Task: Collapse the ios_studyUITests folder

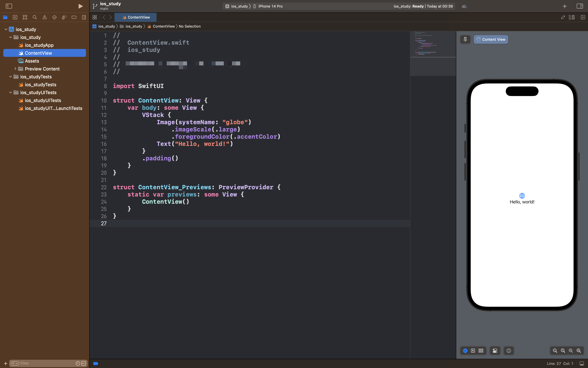Action: tap(10, 92)
